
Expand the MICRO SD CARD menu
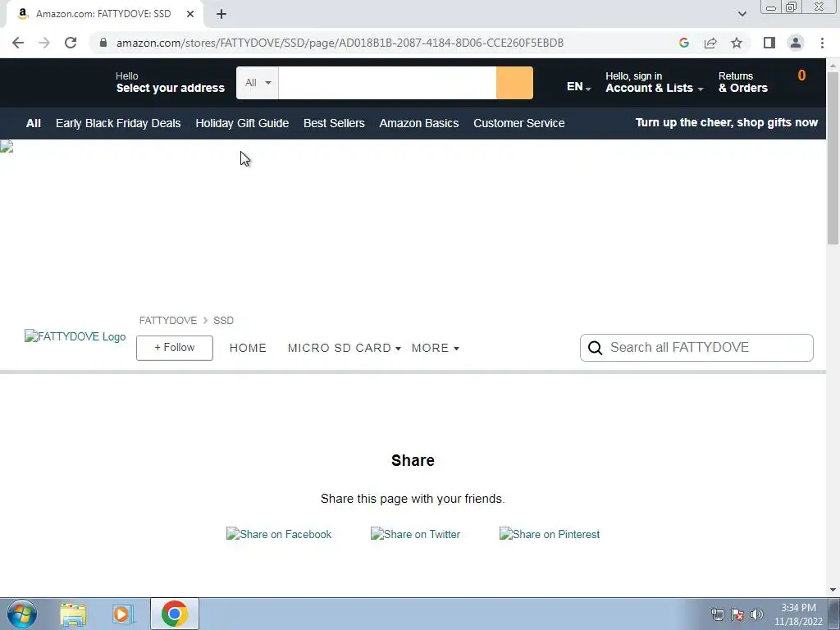(344, 348)
